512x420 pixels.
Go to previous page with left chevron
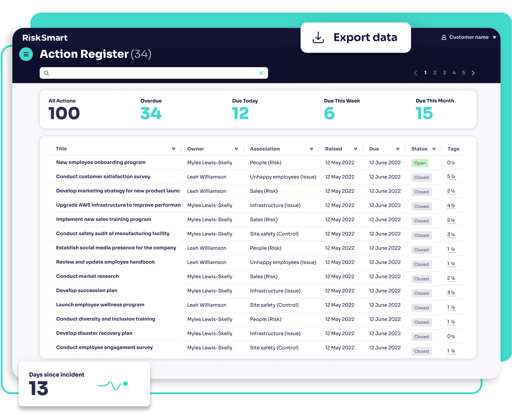[x=415, y=73]
